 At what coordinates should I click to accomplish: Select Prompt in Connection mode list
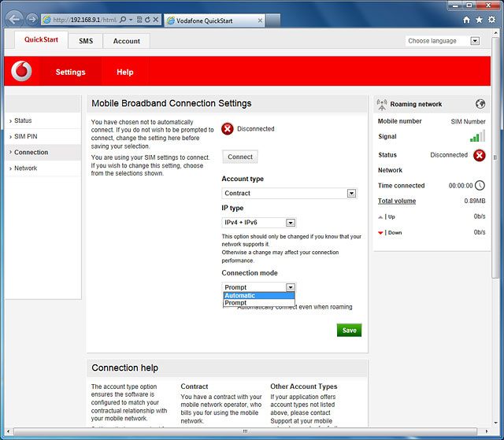click(x=259, y=302)
